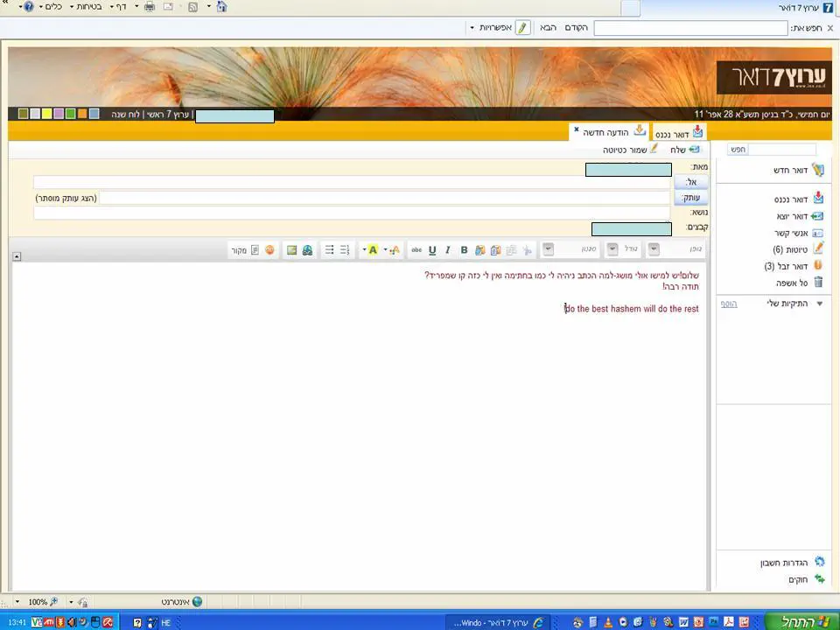
Task: Click the numbered list icon
Action: pos(344,250)
